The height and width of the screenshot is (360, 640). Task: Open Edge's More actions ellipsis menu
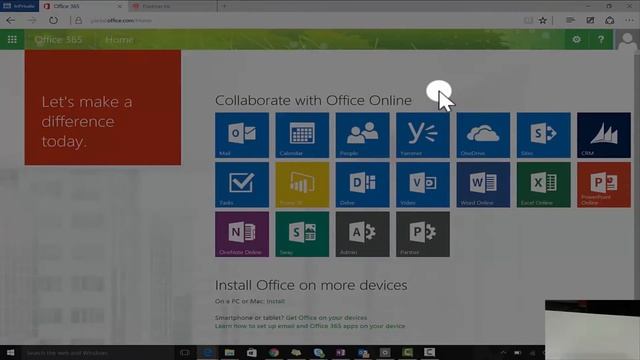629,20
